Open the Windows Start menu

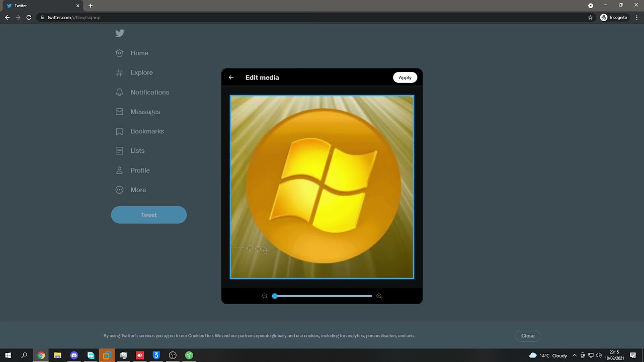click(8, 355)
